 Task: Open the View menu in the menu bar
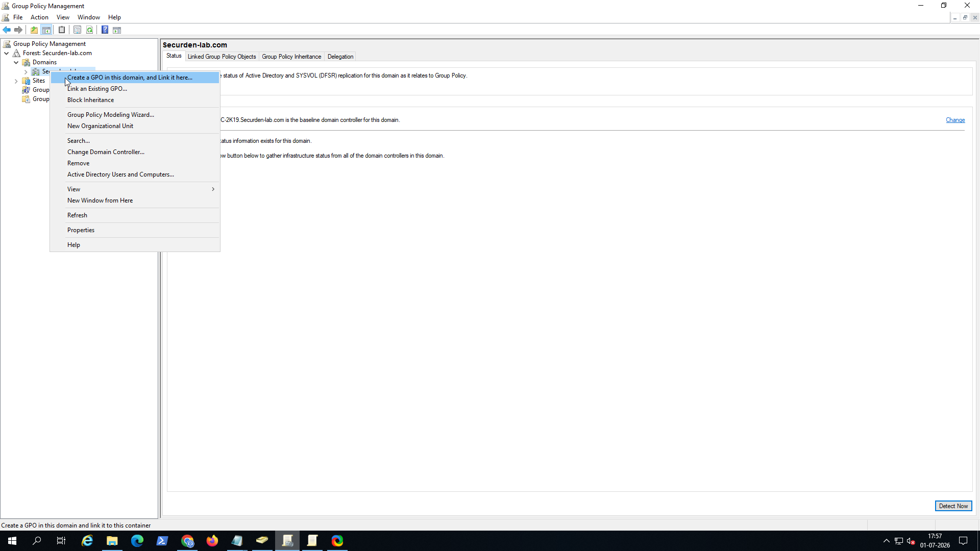pyautogui.click(x=63, y=17)
